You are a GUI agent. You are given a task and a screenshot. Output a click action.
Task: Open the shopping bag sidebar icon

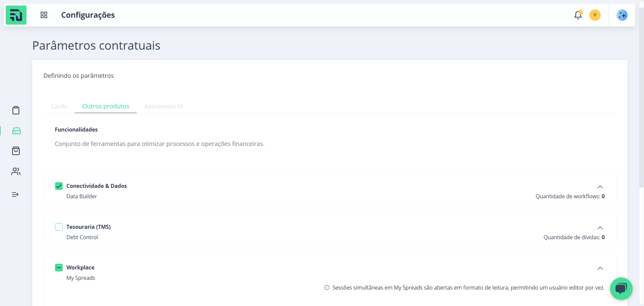coord(16,151)
